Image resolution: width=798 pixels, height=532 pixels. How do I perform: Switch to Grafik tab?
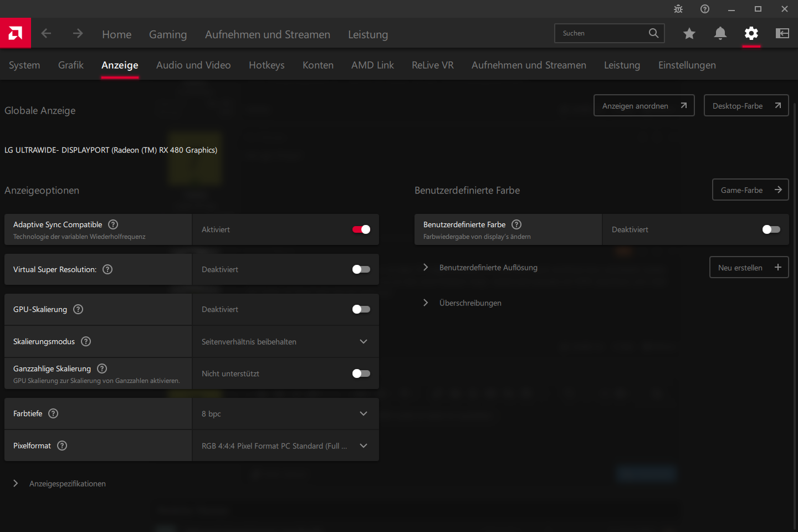pyautogui.click(x=71, y=65)
